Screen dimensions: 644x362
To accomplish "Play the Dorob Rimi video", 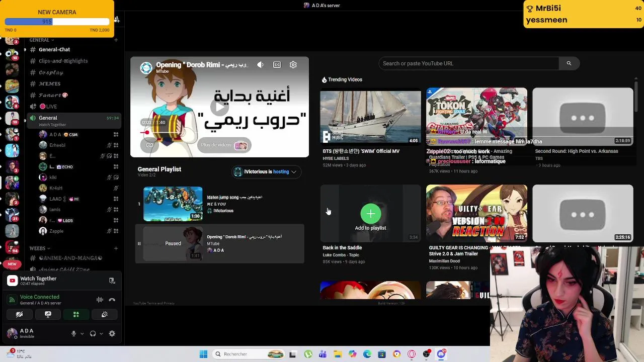I will point(219,107).
